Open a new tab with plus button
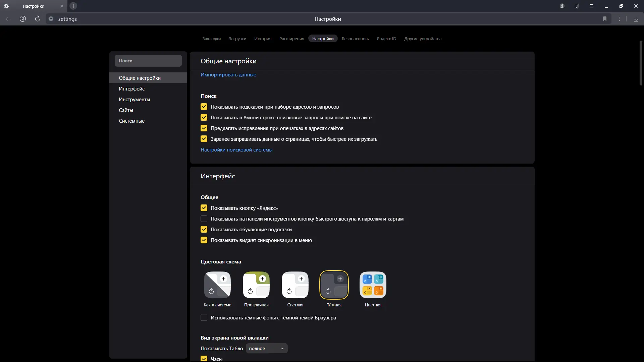Screen dimensions: 644x362 tap(73, 6)
